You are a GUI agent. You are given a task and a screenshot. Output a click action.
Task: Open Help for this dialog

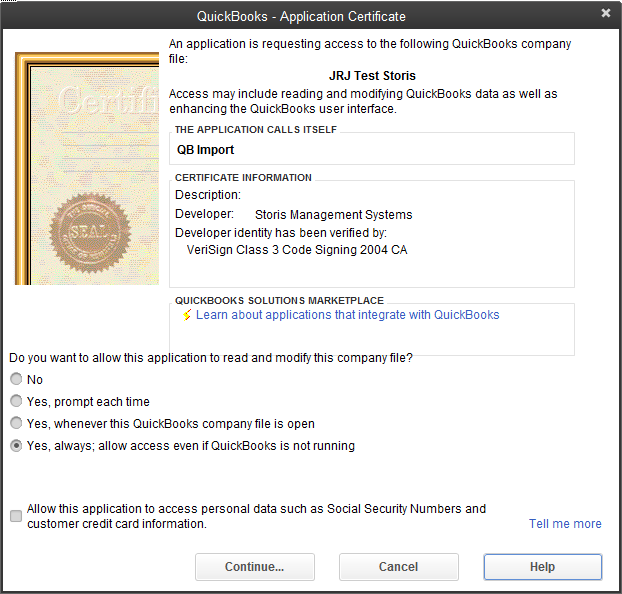542,567
